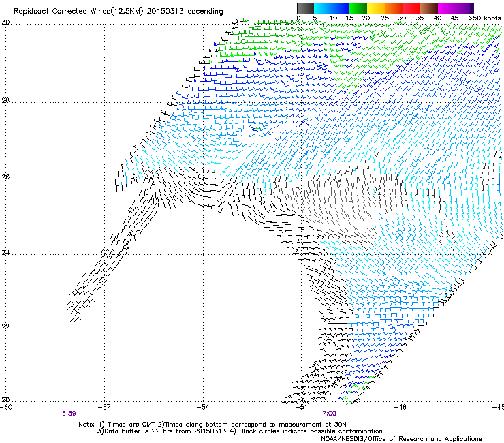
Task: Click the note 'Times are GMT'
Action: tap(131, 425)
